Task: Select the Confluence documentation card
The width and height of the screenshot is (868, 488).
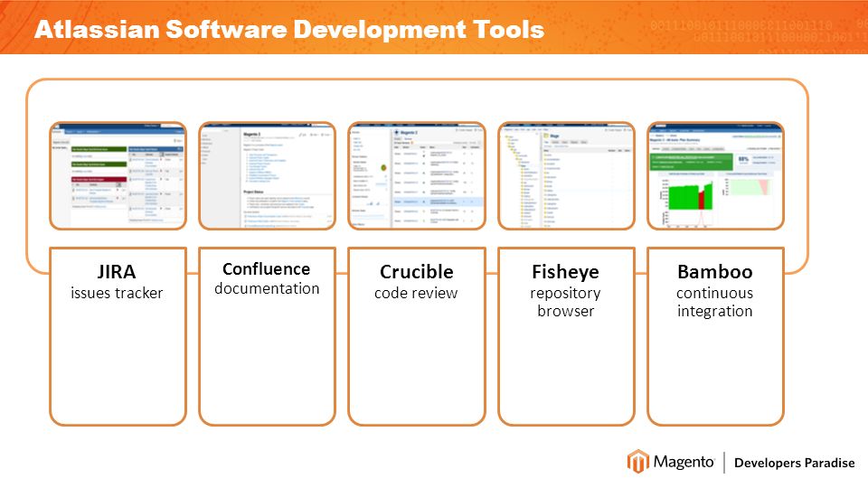Action: [268, 336]
